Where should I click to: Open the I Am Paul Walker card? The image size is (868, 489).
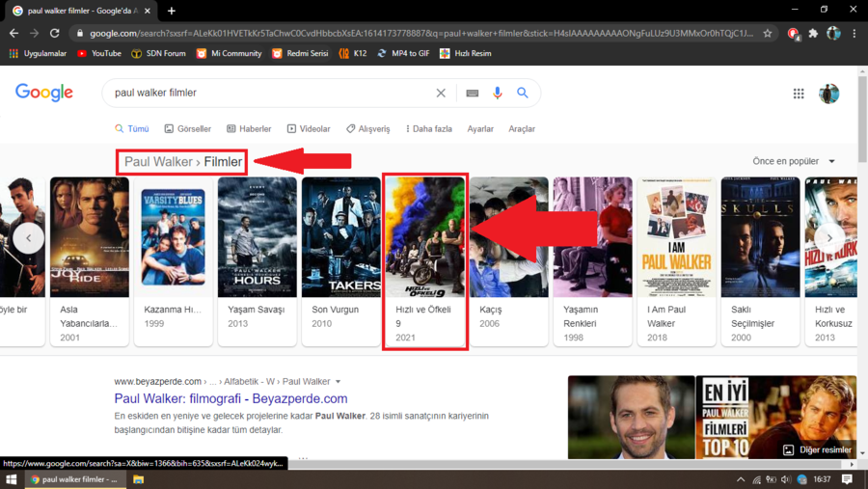[x=677, y=261]
